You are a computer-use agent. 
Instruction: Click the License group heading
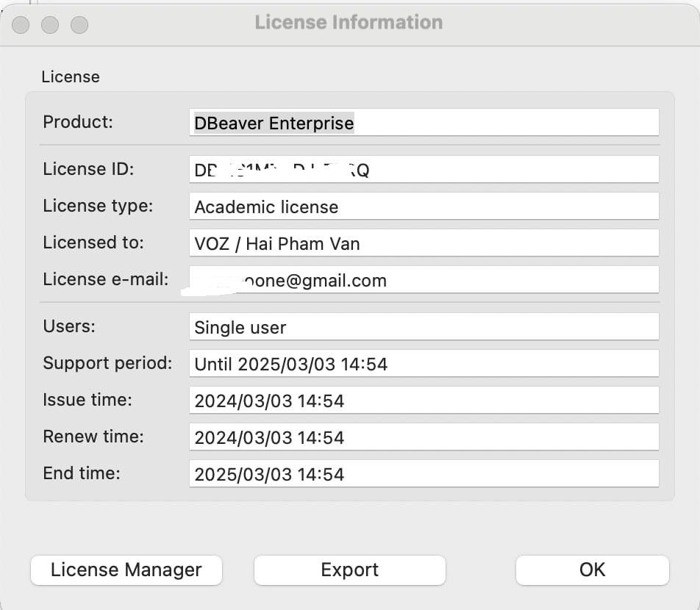pyautogui.click(x=71, y=76)
